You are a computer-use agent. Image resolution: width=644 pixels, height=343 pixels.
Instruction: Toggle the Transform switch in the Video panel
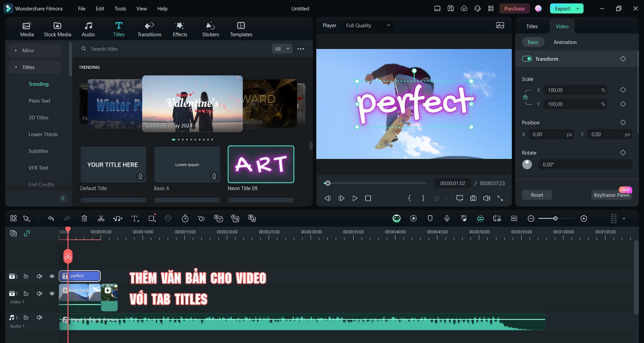coord(527,58)
